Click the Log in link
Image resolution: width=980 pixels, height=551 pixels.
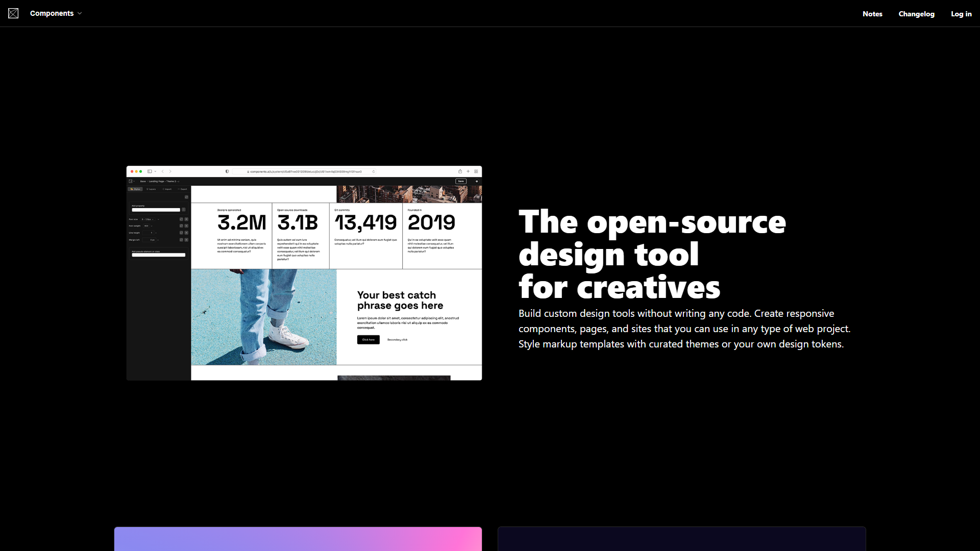[x=961, y=14]
